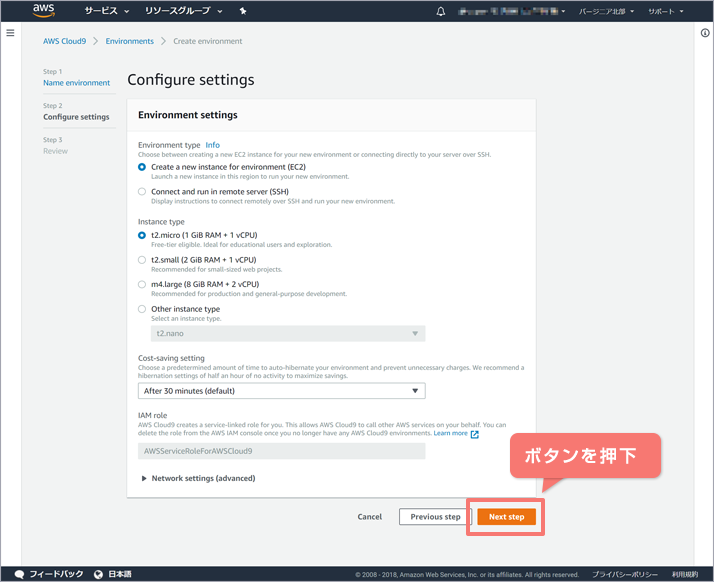
Task: Select Connect and run in remote server (SSH)
Action: pos(142,191)
